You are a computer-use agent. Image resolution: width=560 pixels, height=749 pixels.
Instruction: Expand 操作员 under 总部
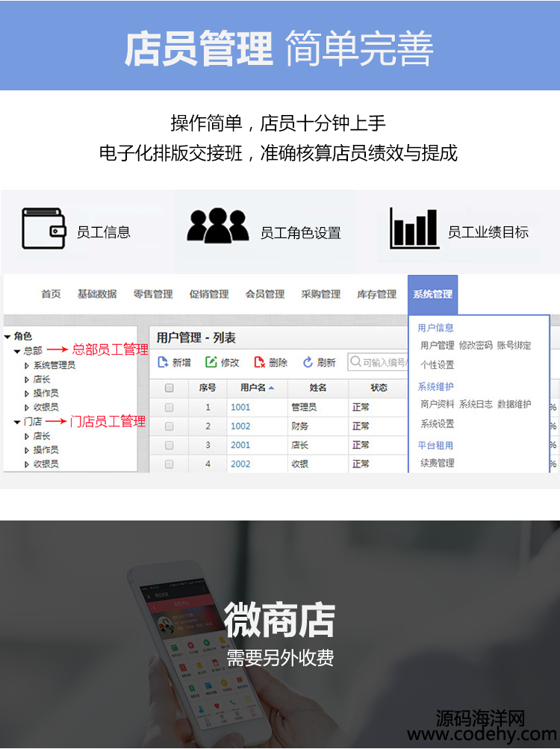pos(27,394)
